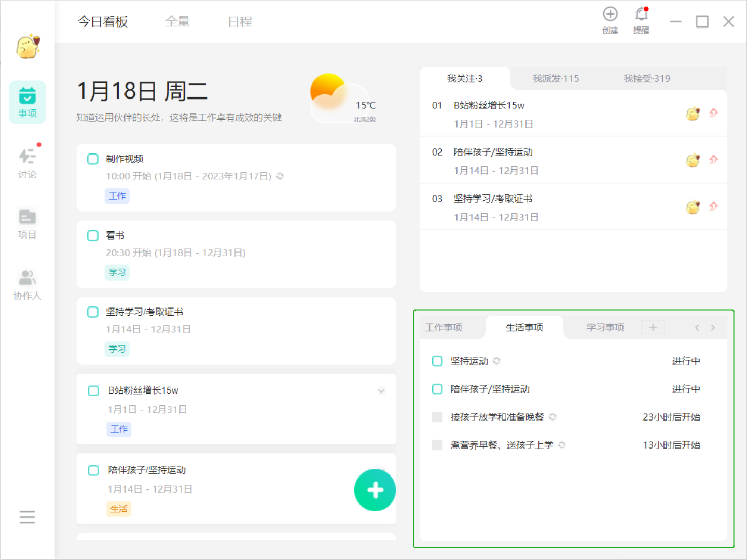Mark 看书 task as complete
Screen dimensions: 747x560
pos(93,235)
